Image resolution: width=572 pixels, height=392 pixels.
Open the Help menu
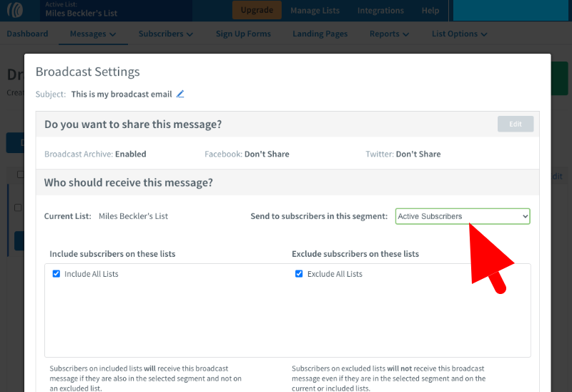(x=430, y=11)
